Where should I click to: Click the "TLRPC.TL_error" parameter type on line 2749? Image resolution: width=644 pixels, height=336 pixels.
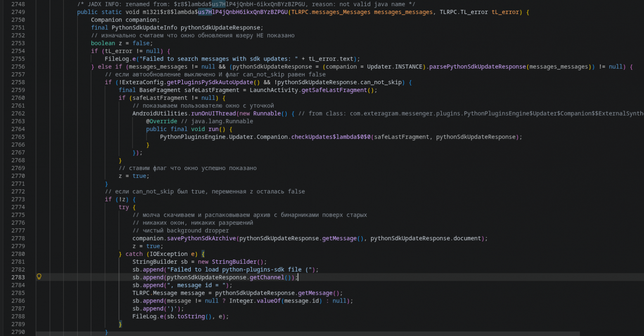(x=464, y=12)
